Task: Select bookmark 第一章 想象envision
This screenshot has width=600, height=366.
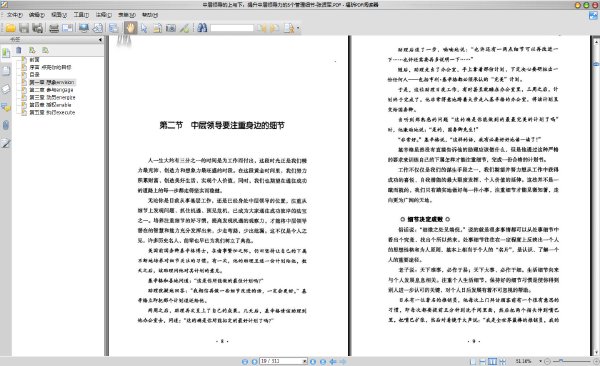Action: pyautogui.click(x=52, y=82)
